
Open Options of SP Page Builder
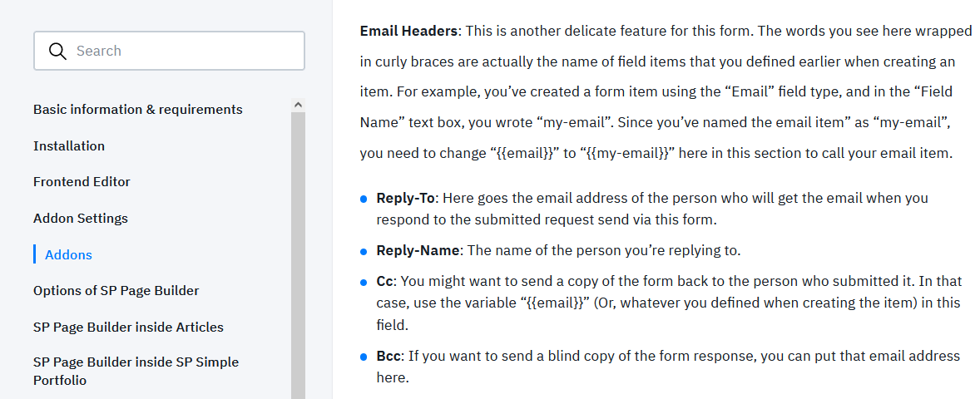point(116,291)
